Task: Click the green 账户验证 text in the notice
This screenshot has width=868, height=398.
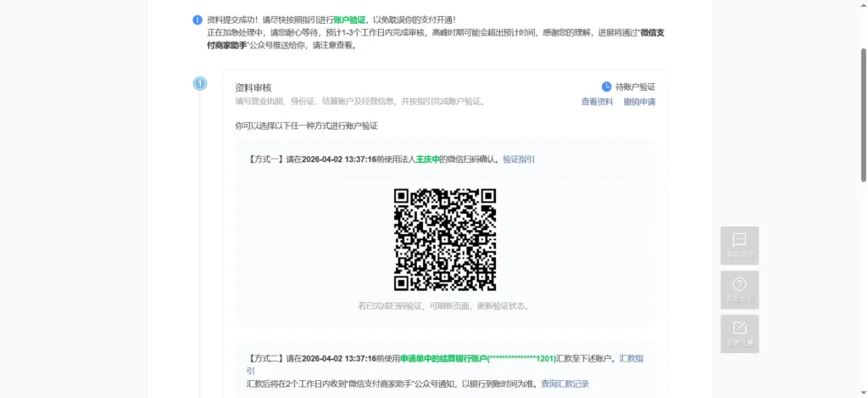Action: (x=349, y=20)
